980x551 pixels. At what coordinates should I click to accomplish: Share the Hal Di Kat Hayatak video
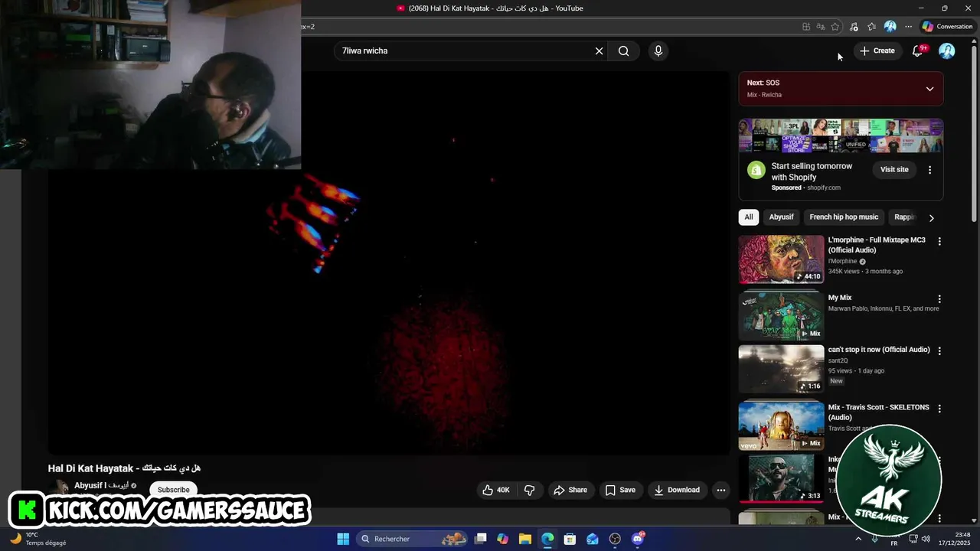570,490
